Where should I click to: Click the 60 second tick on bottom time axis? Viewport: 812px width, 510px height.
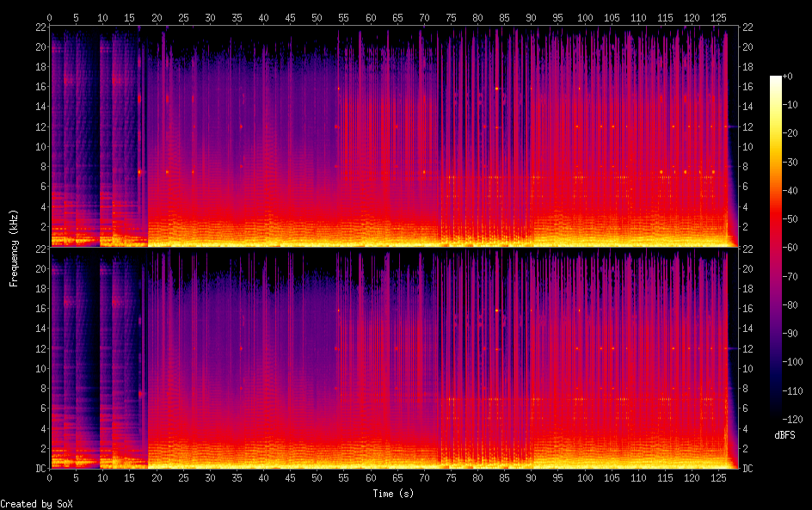(x=370, y=478)
